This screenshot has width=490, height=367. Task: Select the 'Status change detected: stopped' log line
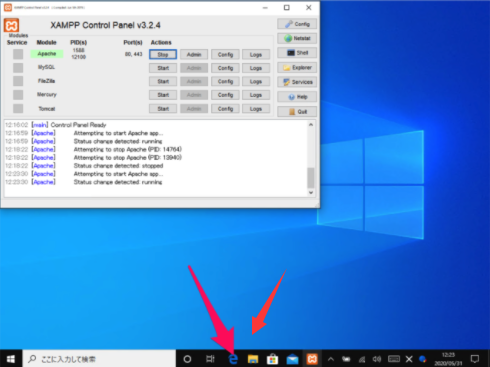click(84, 166)
